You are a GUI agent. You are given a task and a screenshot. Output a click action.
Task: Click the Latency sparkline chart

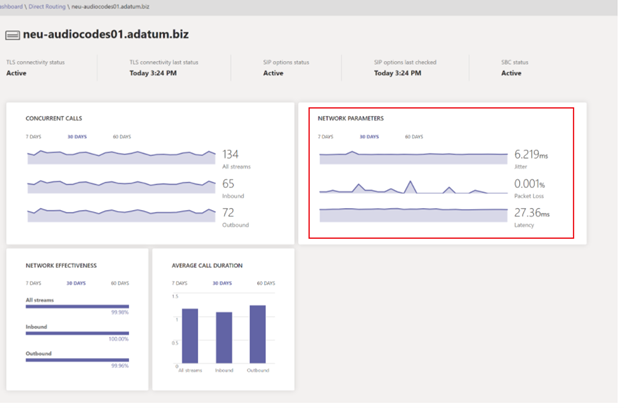click(413, 215)
